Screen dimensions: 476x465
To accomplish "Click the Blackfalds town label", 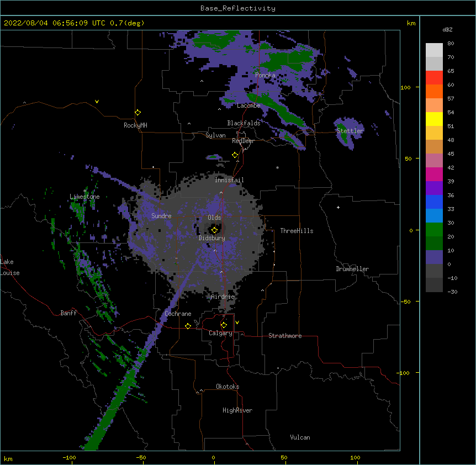I will (244, 123).
